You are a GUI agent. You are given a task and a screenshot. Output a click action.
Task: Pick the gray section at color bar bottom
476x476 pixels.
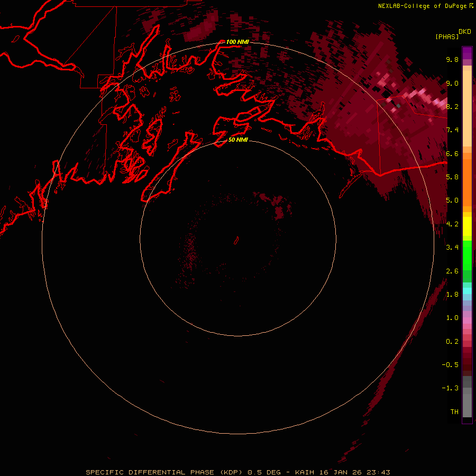point(467,402)
